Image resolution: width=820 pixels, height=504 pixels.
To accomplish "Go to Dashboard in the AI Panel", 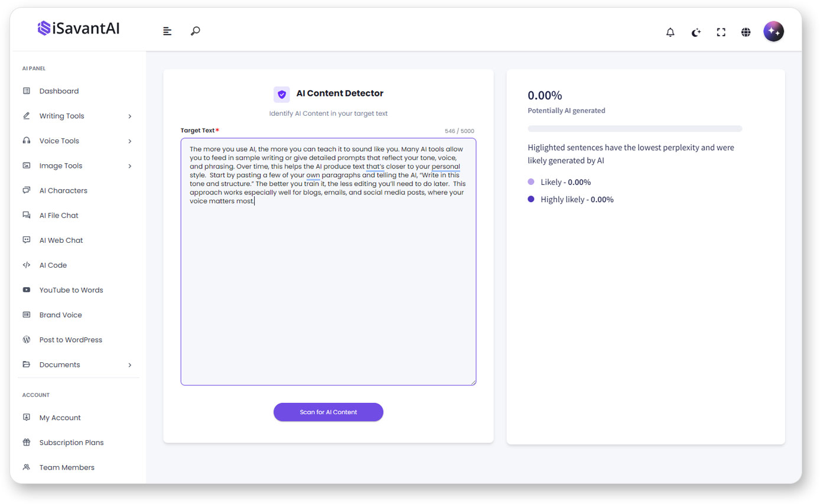I will pos(58,90).
